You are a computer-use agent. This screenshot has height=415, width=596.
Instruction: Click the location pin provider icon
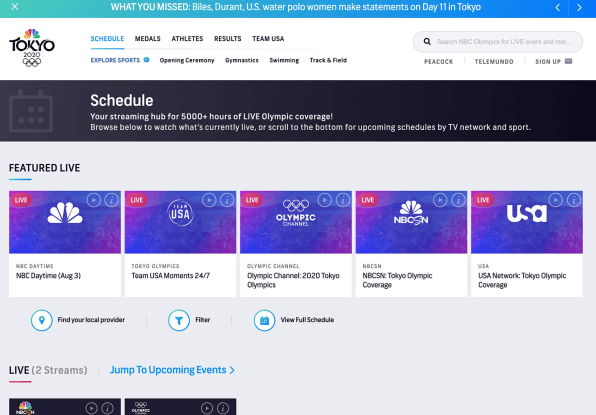pos(42,320)
